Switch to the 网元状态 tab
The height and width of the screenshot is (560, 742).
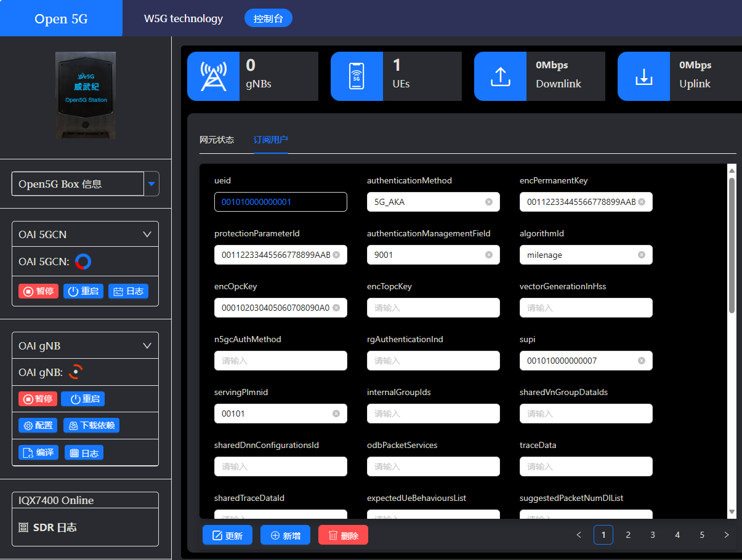tap(217, 140)
